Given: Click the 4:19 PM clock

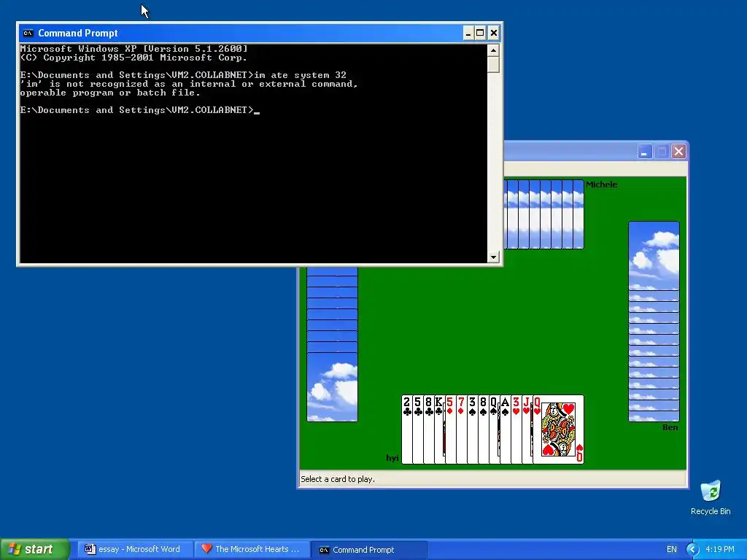Looking at the screenshot, I should coord(720,549).
